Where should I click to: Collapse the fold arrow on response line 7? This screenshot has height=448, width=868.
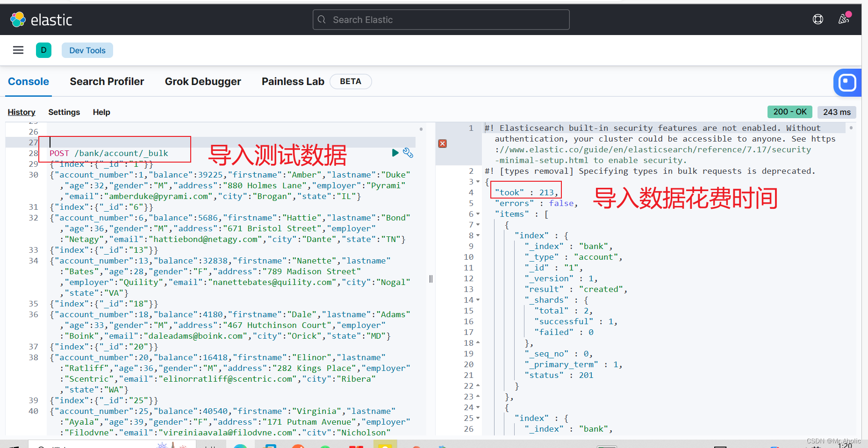point(478,225)
